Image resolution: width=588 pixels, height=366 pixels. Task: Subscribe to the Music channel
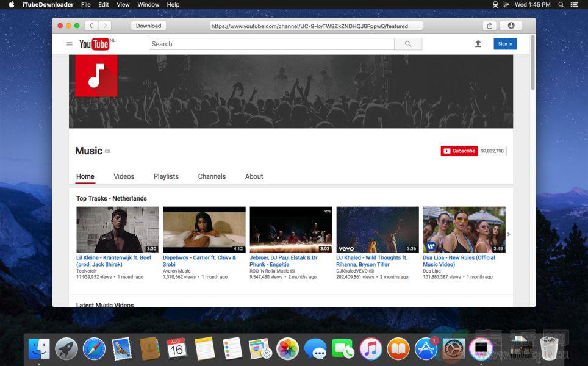(x=459, y=151)
